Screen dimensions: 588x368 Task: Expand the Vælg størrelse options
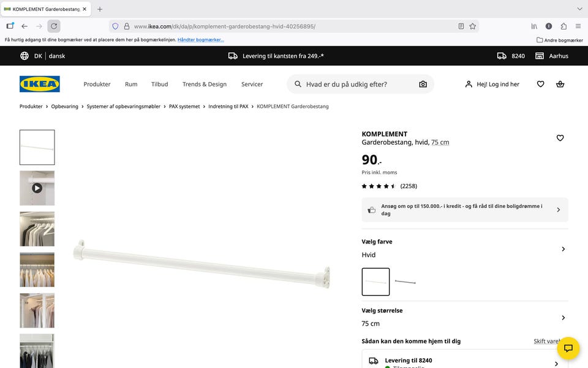[465, 317]
